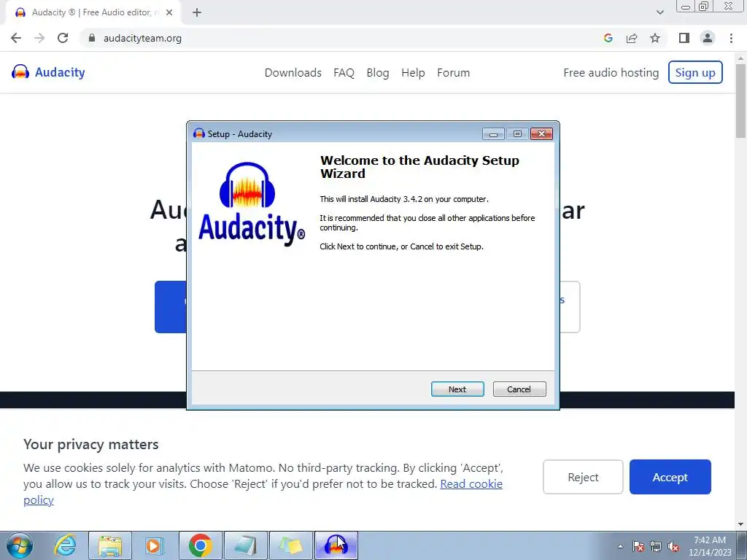Reload the page with the refresh icon
The image size is (747, 560).
click(63, 38)
